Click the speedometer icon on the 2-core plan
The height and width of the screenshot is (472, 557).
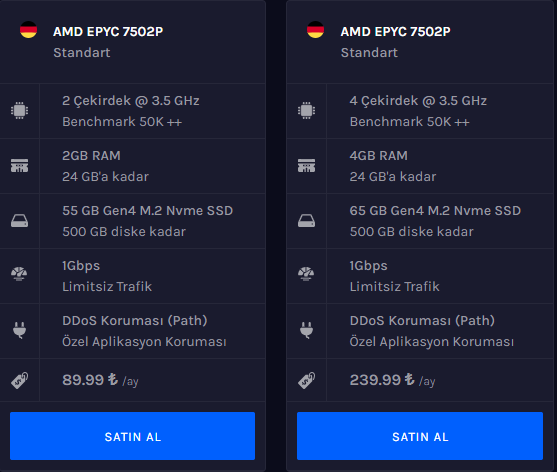click(20, 274)
